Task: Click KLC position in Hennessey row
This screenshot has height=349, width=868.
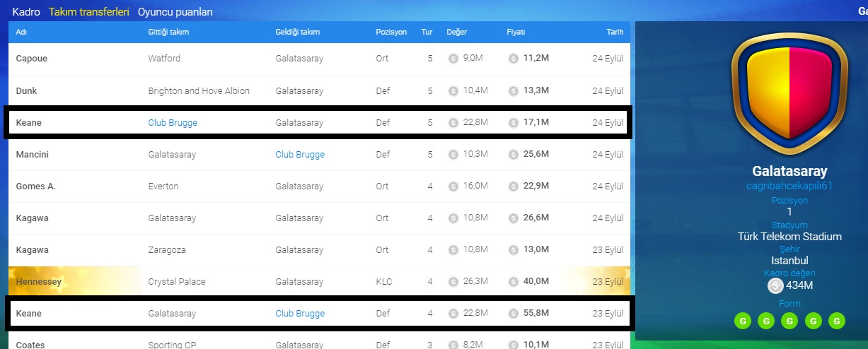Action: pyautogui.click(x=383, y=282)
